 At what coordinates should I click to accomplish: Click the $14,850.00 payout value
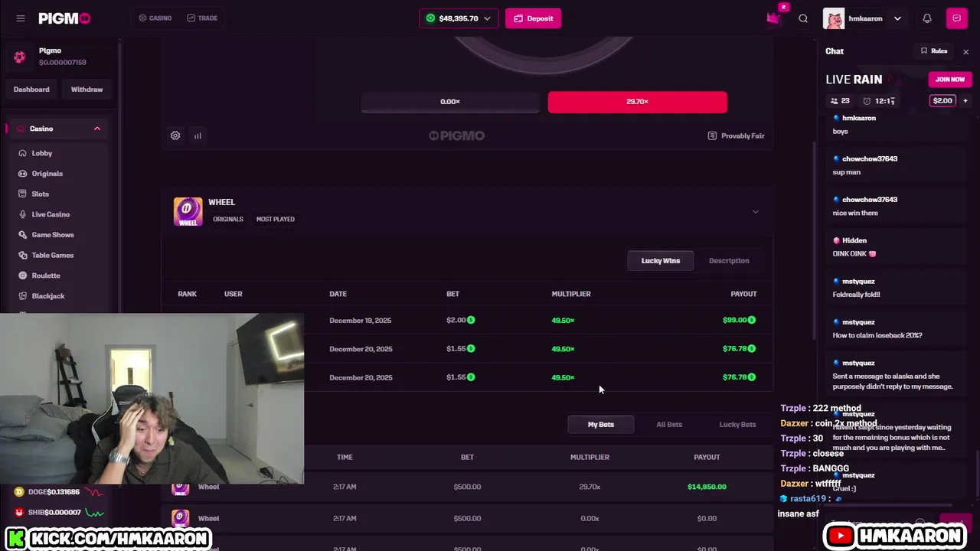click(x=707, y=487)
